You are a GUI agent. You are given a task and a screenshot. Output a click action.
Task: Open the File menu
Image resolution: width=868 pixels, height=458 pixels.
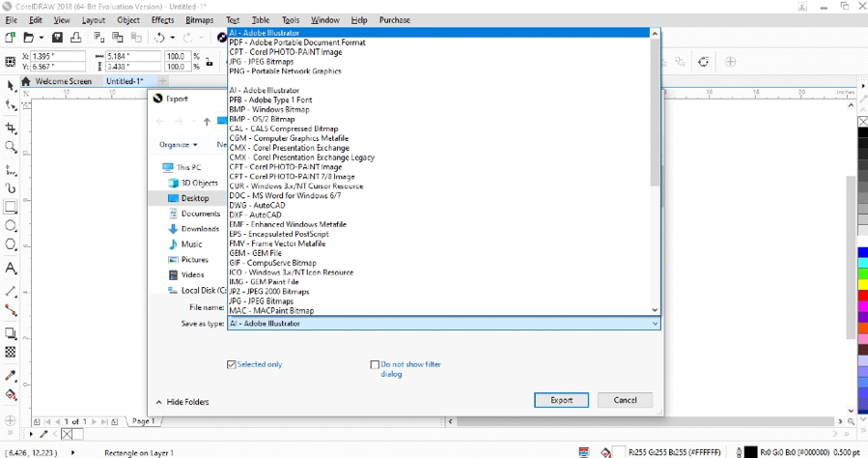point(11,20)
